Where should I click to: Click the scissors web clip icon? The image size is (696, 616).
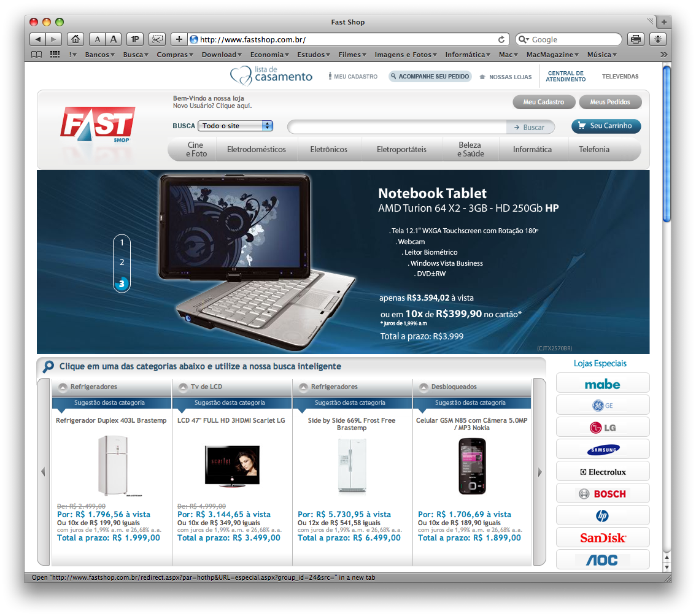pos(158,39)
